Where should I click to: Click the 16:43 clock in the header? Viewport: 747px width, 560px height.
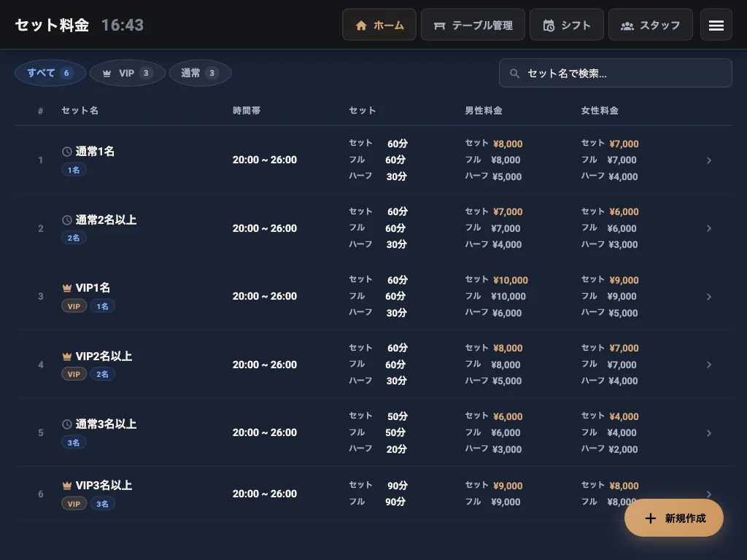point(123,25)
